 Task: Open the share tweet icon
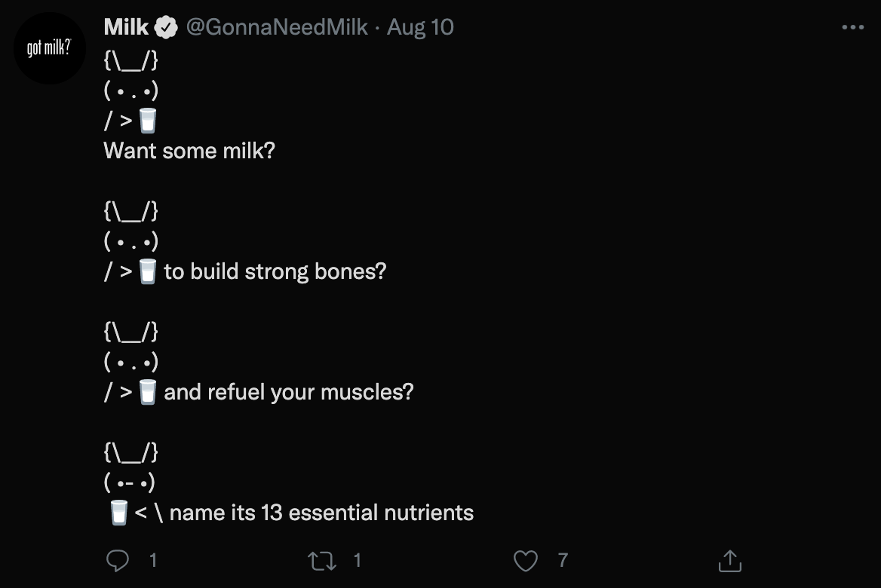(729, 561)
